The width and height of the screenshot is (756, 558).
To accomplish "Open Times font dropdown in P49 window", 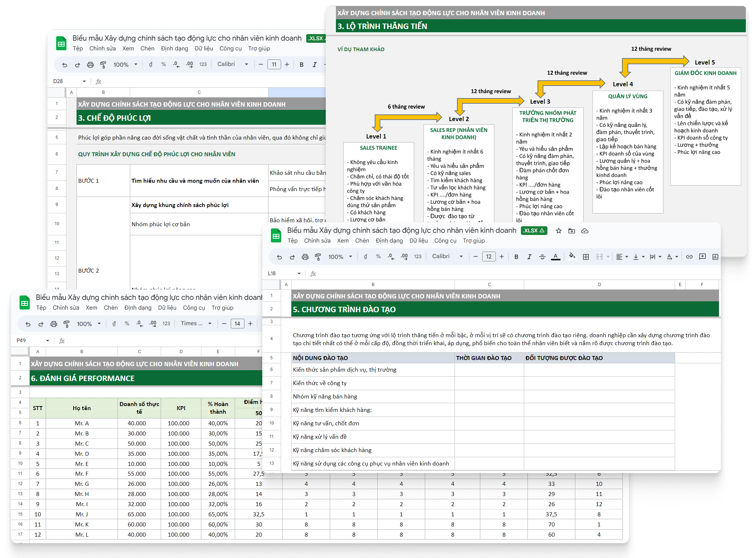I will tap(196, 323).
